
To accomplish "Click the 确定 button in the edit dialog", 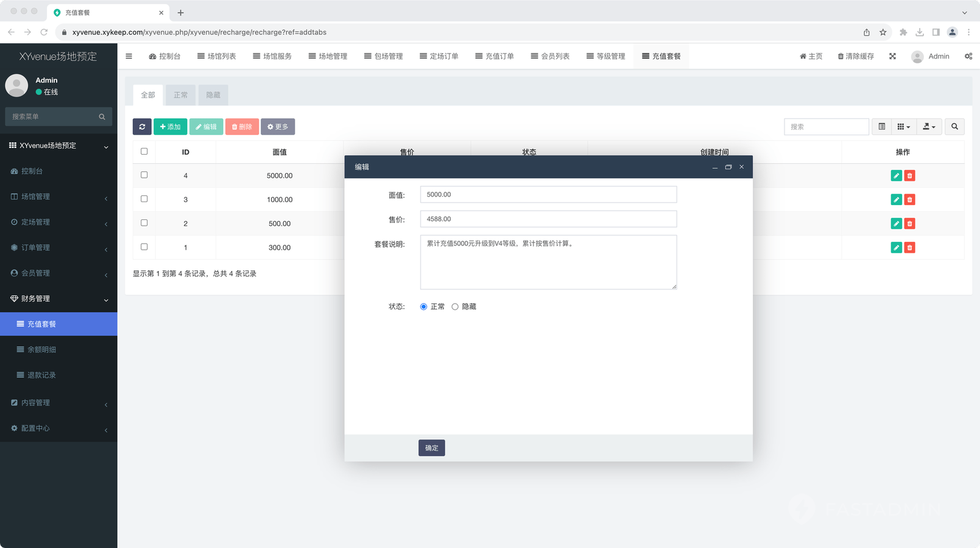I will (431, 448).
